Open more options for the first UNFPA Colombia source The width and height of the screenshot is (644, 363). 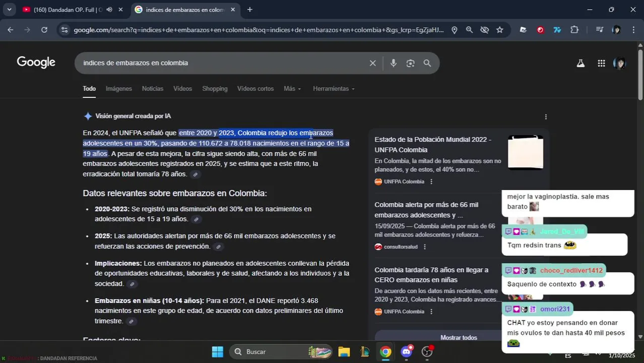pos(431,181)
